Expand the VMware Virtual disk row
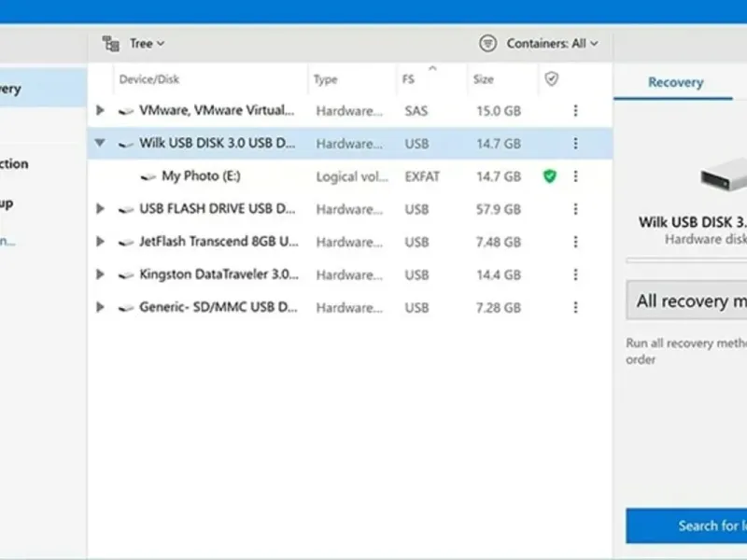The width and height of the screenshot is (747, 560). point(100,110)
